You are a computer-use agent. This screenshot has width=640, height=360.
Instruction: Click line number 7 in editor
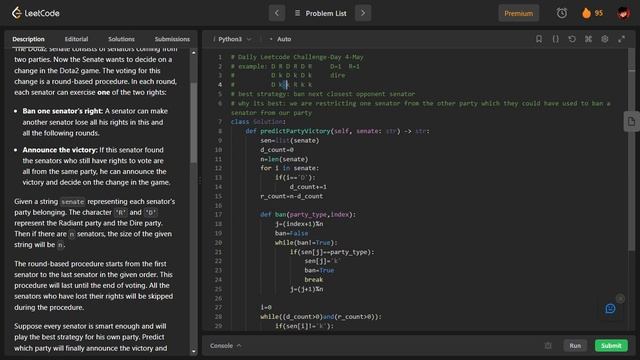(220, 122)
